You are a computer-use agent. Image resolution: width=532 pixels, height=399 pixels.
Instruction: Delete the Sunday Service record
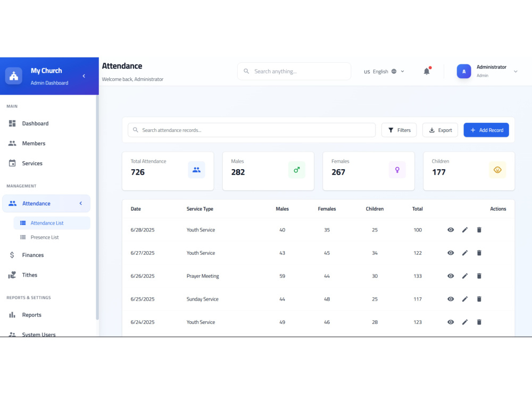point(479,299)
